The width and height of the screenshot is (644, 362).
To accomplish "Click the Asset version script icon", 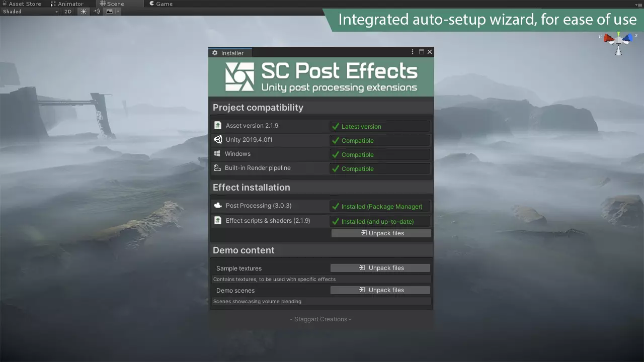I will coord(217,126).
